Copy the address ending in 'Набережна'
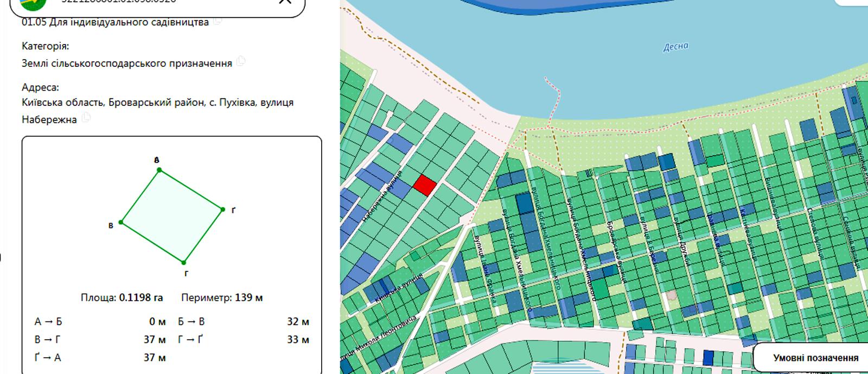 [x=86, y=118]
